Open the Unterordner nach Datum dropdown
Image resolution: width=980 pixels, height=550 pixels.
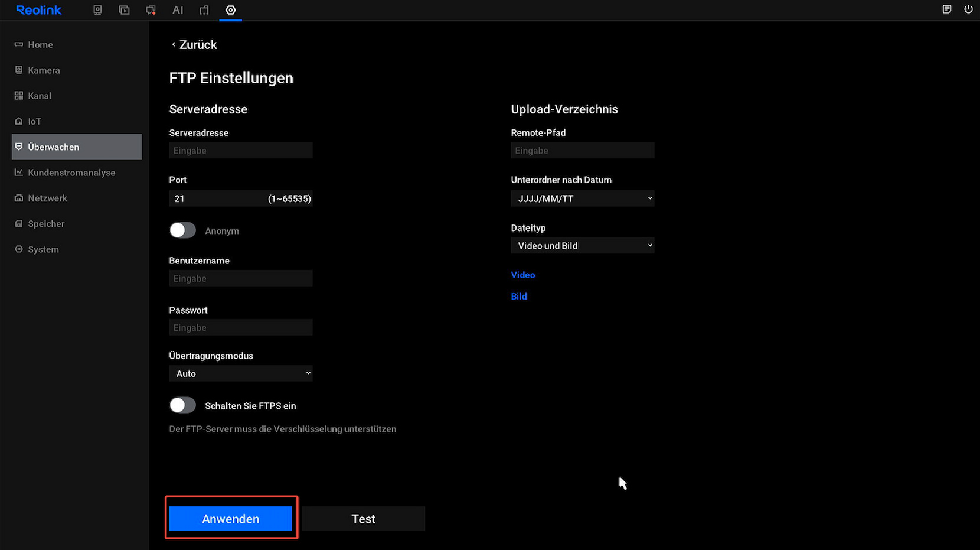pyautogui.click(x=583, y=198)
